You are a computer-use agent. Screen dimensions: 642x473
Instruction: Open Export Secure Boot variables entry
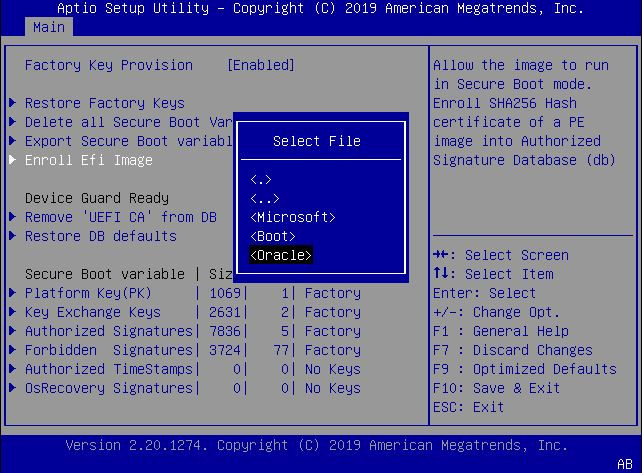129,141
